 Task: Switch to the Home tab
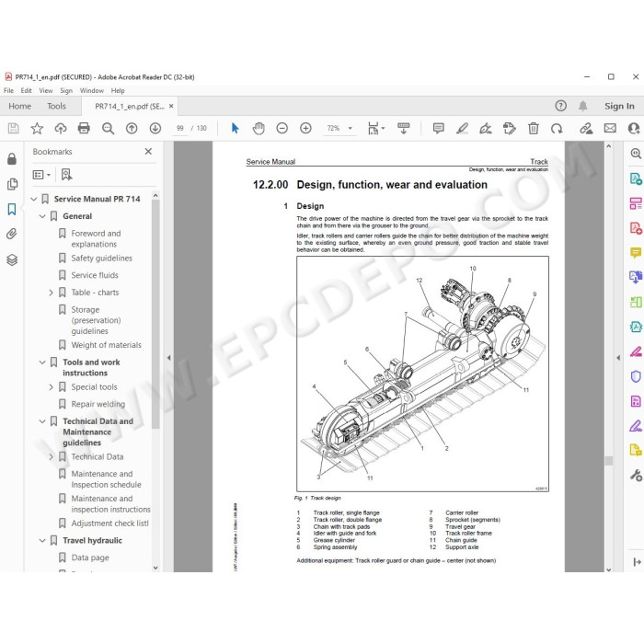point(19,107)
